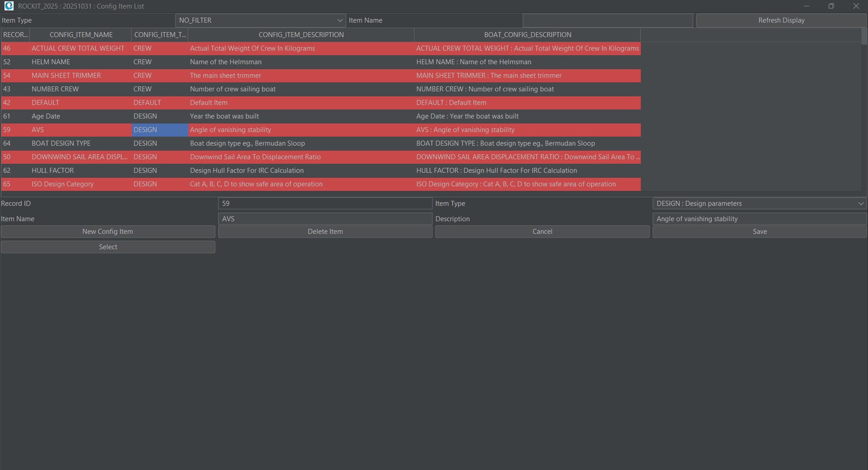Screen dimensions: 868x470
Task: Click the CONFIG_ITEM_DESCRIPTION column header
Action: tap(301, 35)
